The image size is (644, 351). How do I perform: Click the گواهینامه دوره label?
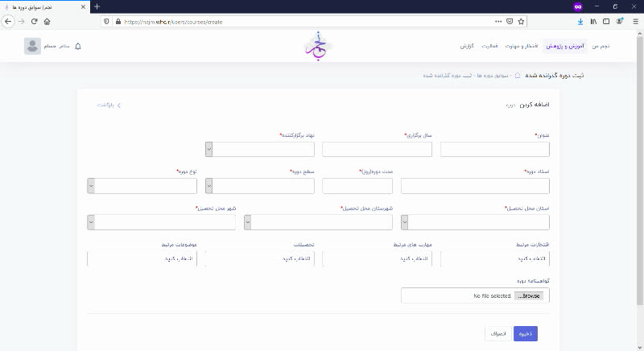(533, 281)
